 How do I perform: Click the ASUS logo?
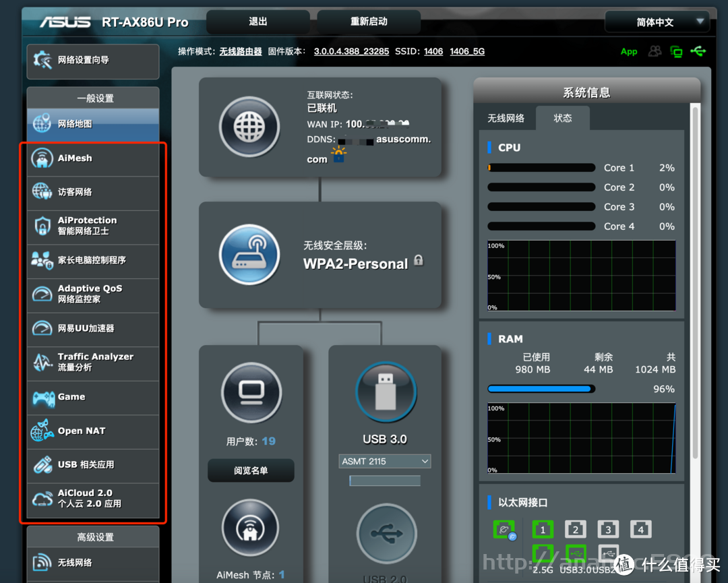click(65, 22)
